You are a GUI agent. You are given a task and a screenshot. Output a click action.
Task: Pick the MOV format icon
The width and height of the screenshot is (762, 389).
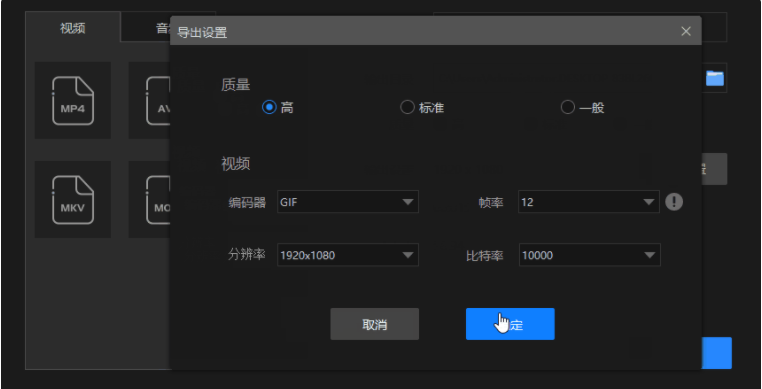[149, 199]
